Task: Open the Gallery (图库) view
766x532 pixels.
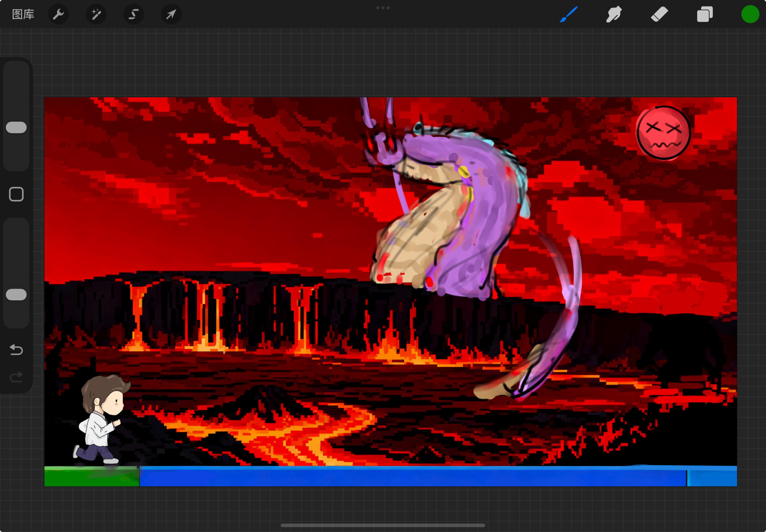Action: click(23, 14)
